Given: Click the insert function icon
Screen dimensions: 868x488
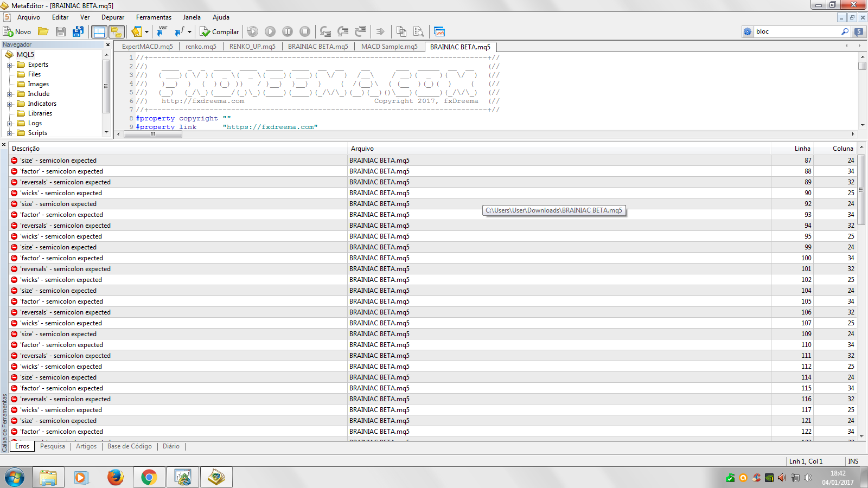Looking at the screenshot, I should point(180,32).
